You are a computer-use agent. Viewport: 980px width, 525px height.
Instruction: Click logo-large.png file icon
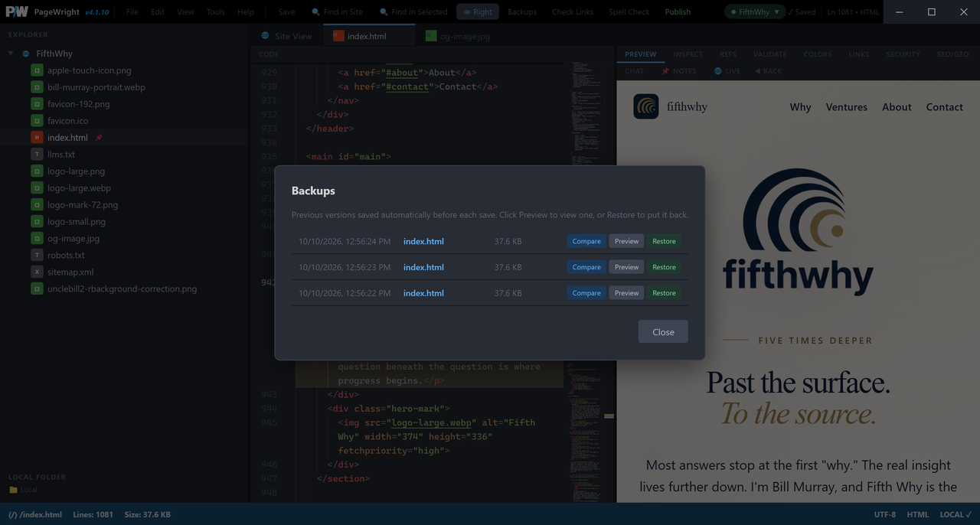tap(37, 171)
